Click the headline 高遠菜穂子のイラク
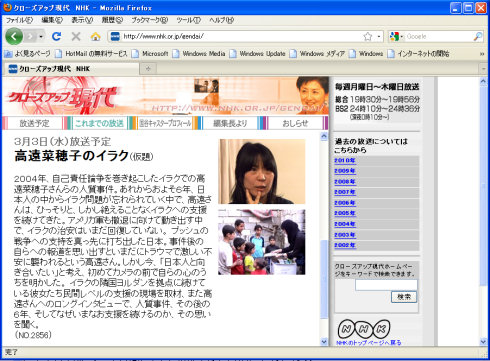 [x=71, y=156]
